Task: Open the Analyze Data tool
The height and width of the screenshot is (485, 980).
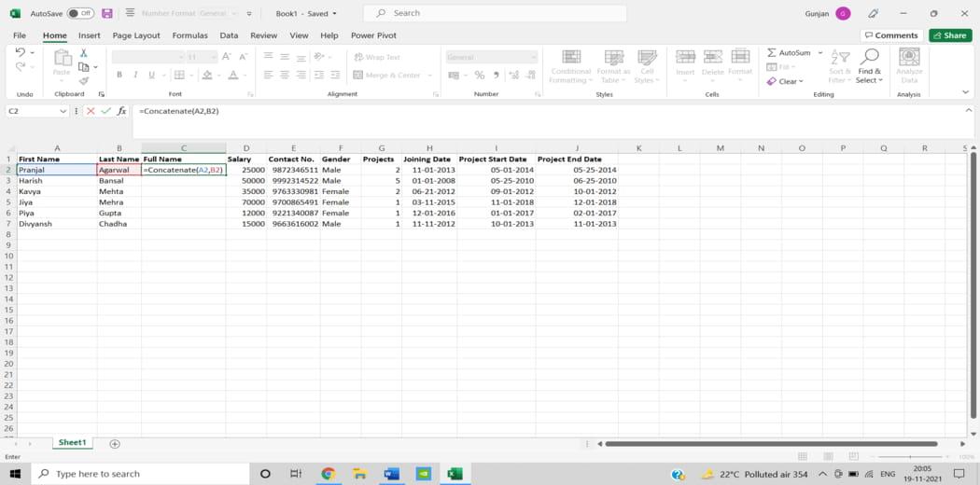Action: point(909,65)
